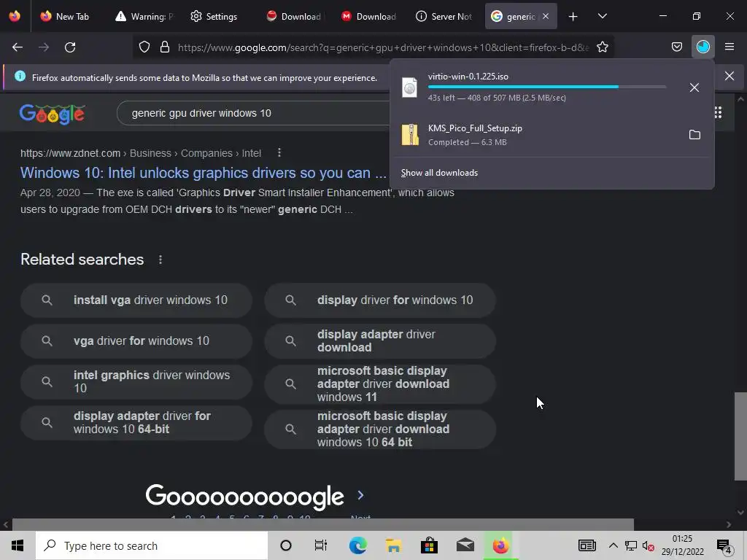Click the vertical page scrollbar thumb

pos(740,436)
